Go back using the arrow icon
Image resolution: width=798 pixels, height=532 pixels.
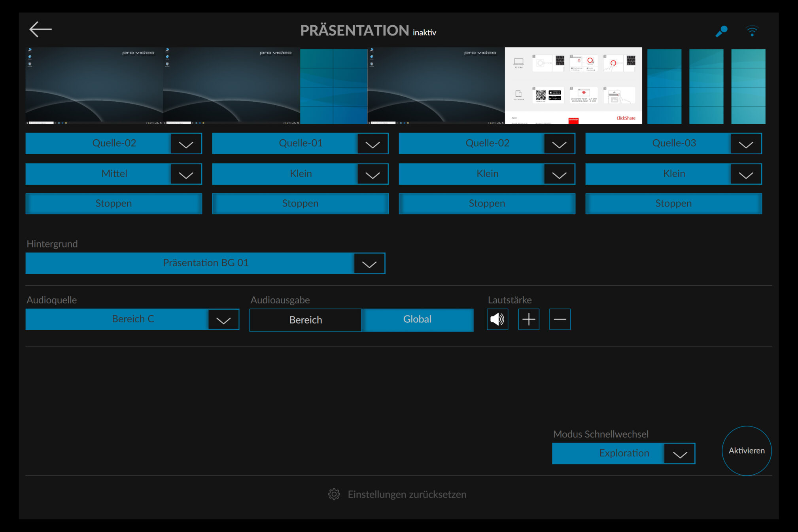pyautogui.click(x=40, y=30)
